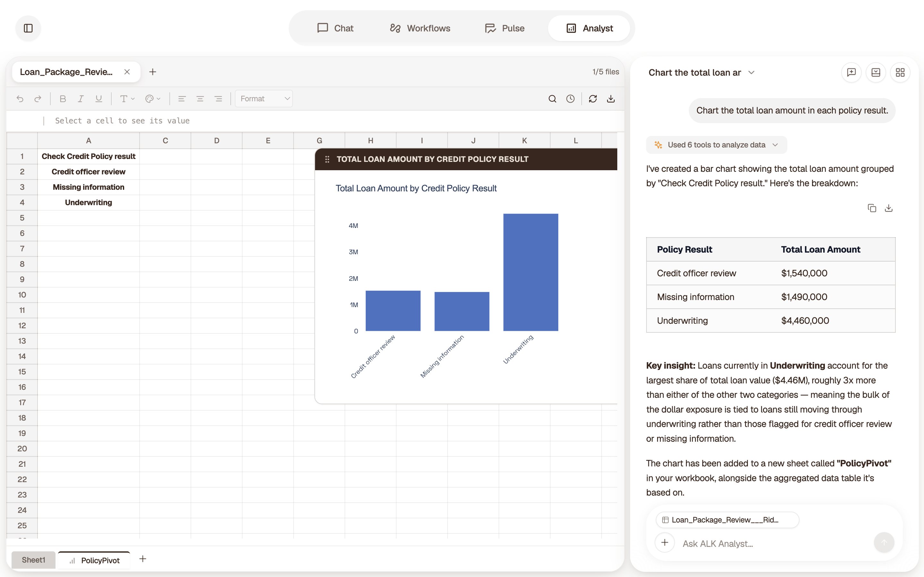Open the Format dropdown

[x=264, y=99]
